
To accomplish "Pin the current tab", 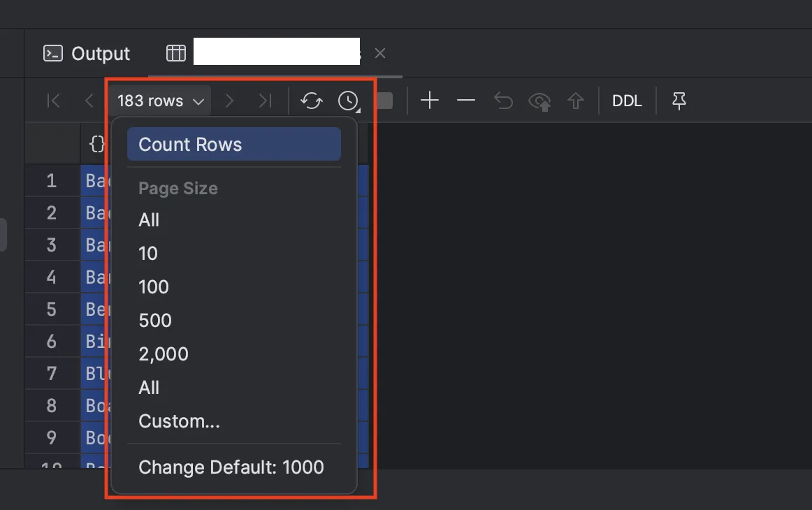I will [x=679, y=101].
